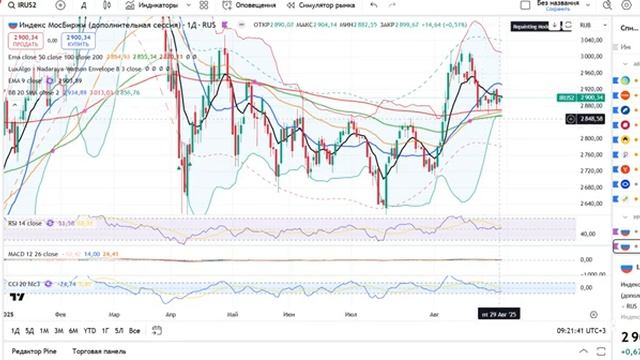Maximize the bottom panel
This screenshot has width=640, height=360.
coord(601,351)
